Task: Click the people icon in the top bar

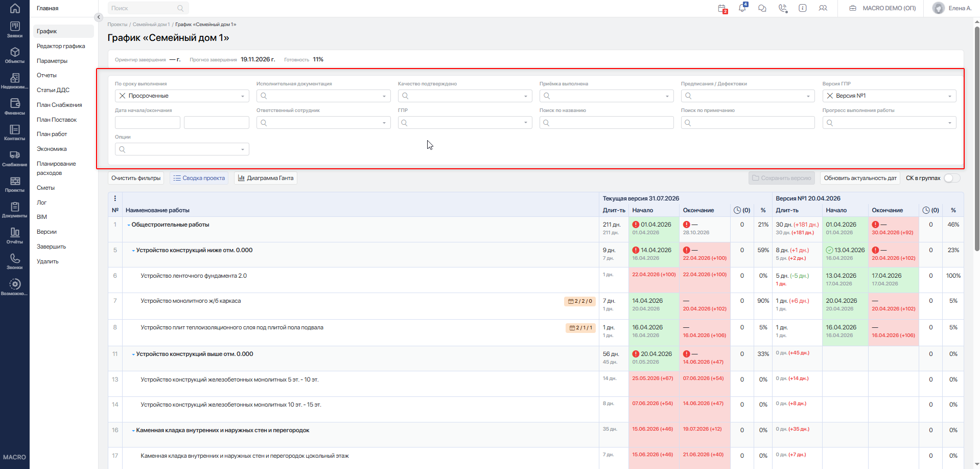Action: [x=823, y=8]
